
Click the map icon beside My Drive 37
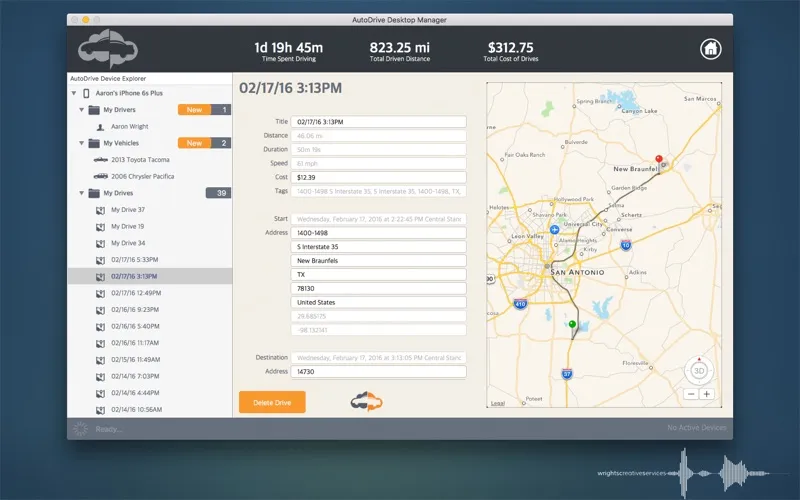point(101,210)
